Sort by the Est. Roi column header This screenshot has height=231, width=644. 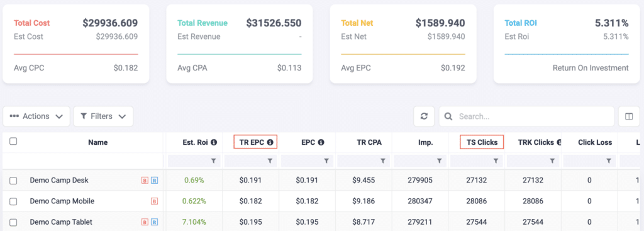point(196,142)
